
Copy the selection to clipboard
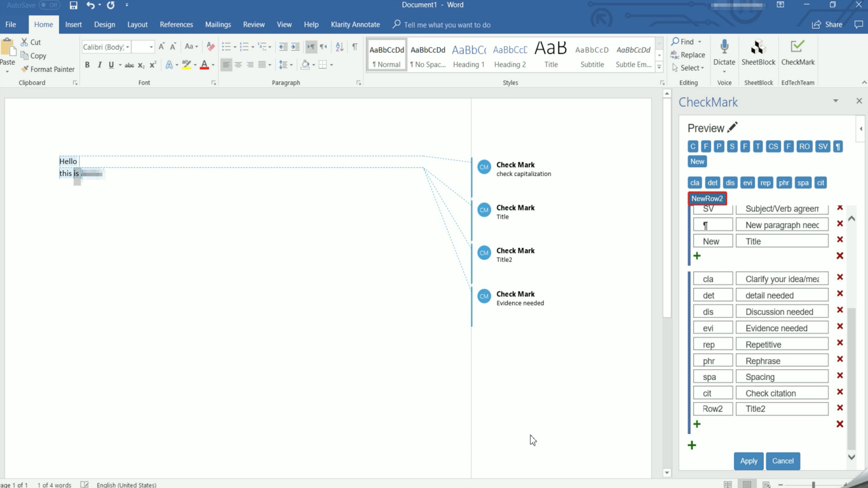coord(33,56)
